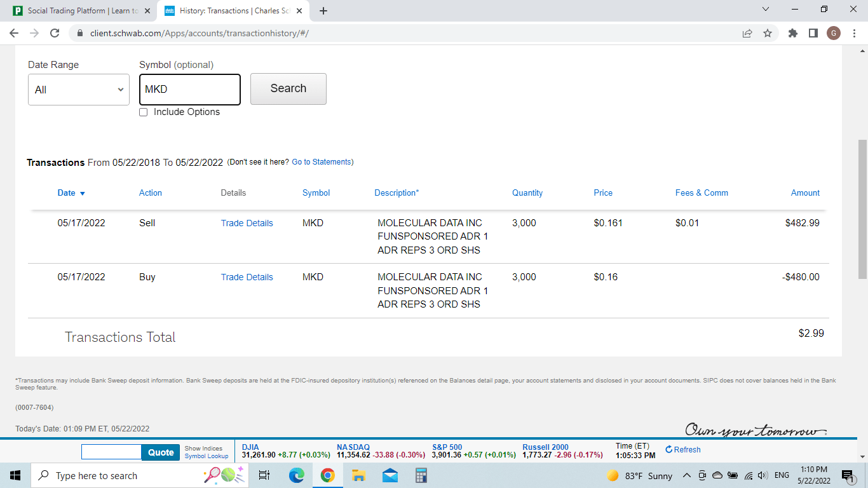Image resolution: width=868 pixels, height=488 pixels.
Task: Open the OneDrive cloud tray icon
Action: coord(717,475)
